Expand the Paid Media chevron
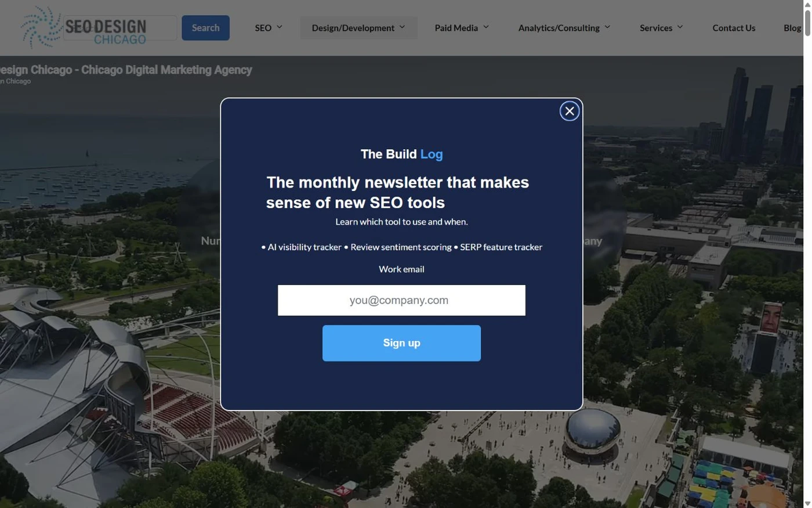The width and height of the screenshot is (812, 508). point(486,27)
